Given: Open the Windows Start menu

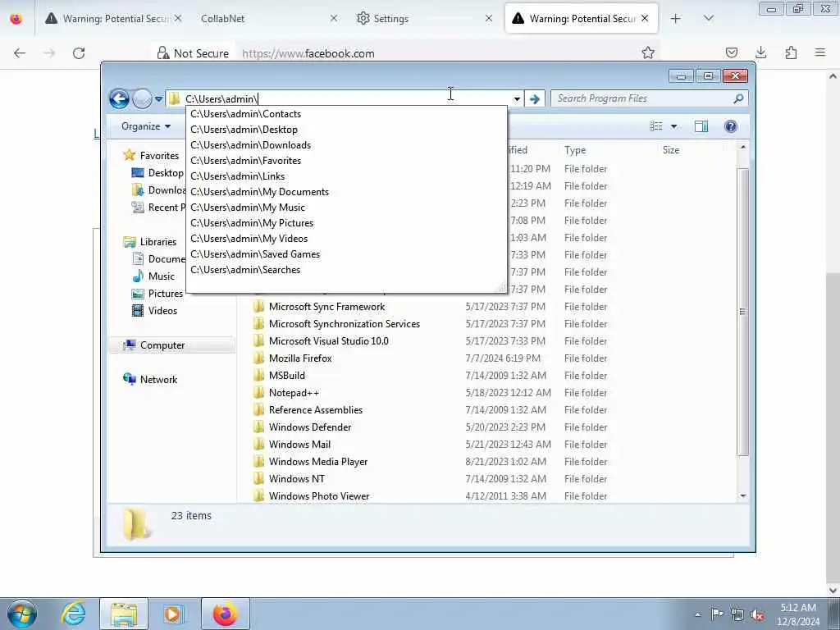Looking at the screenshot, I should coord(22,614).
